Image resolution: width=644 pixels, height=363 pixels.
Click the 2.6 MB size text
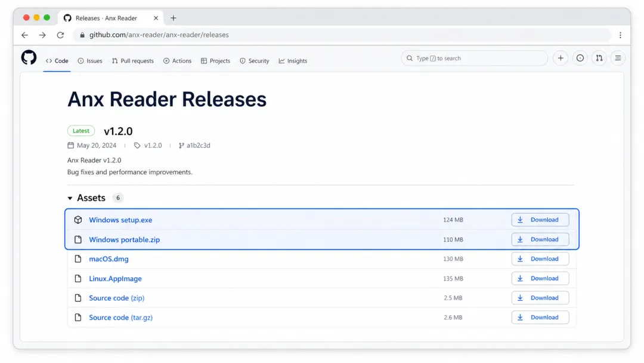click(453, 318)
